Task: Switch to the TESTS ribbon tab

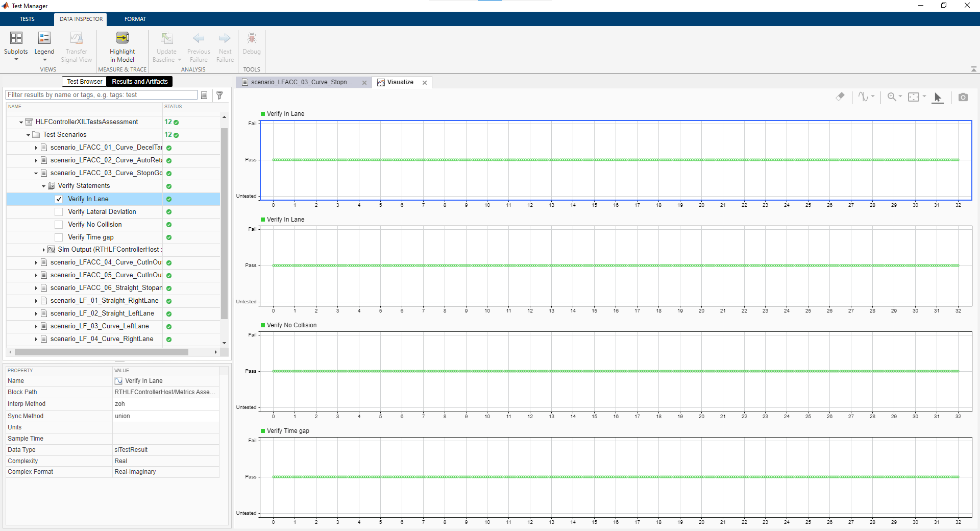Action: tap(27, 19)
